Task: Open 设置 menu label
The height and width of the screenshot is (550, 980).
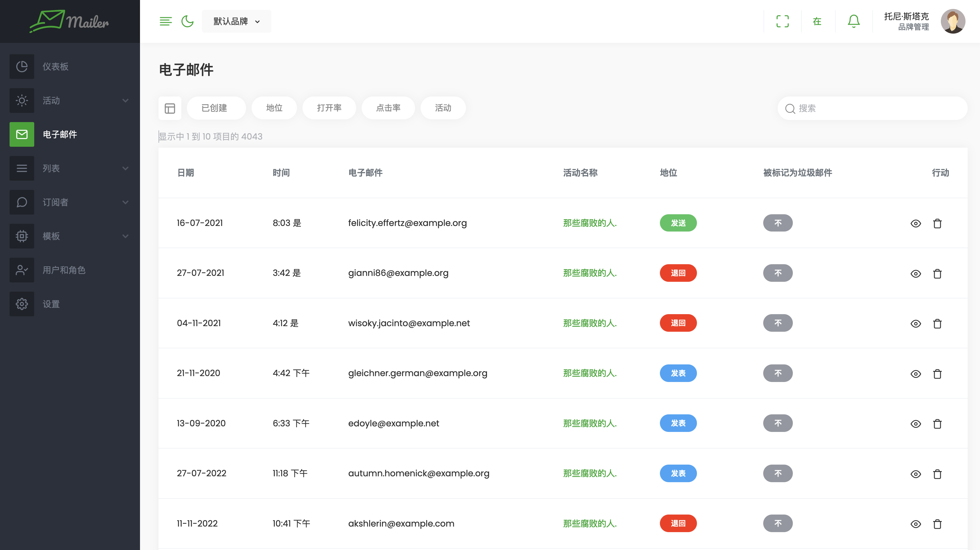Action: tap(51, 304)
